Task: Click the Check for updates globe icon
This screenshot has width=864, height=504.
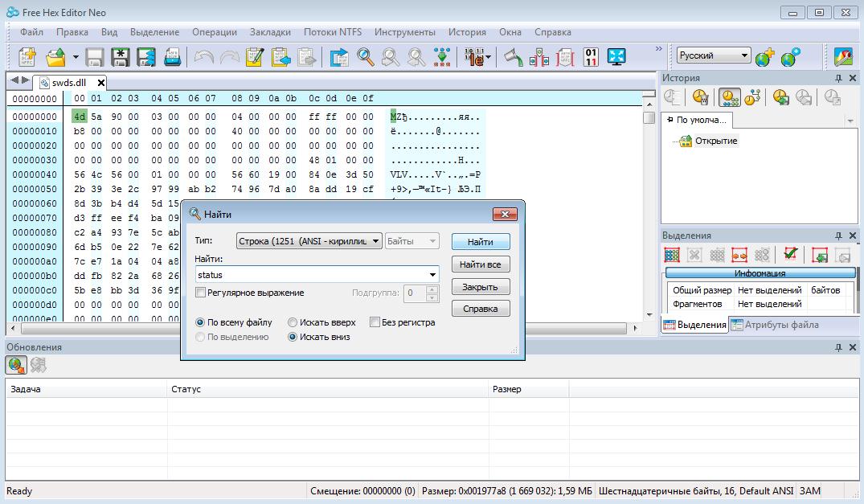Action: (16, 365)
